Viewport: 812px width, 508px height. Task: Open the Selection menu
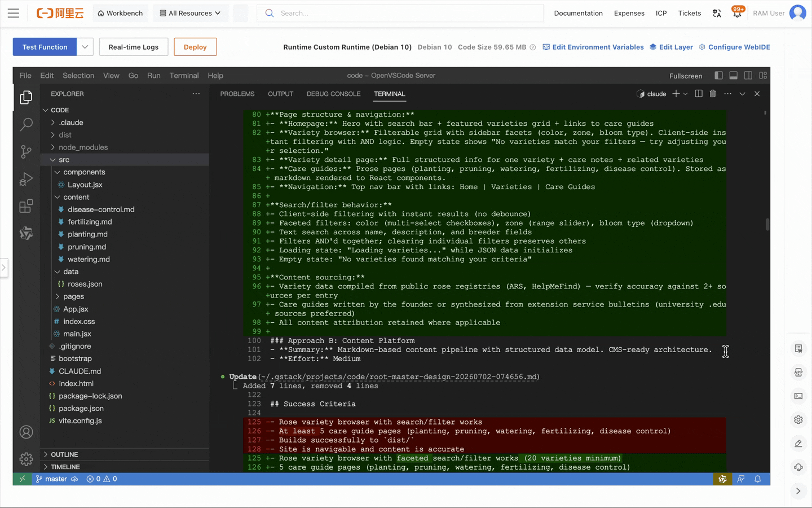coord(78,75)
